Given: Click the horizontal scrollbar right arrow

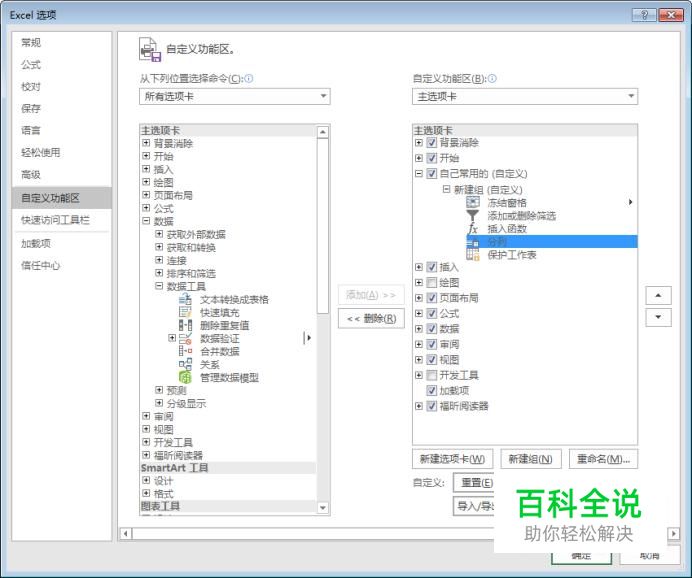Looking at the screenshot, I should [673, 533].
